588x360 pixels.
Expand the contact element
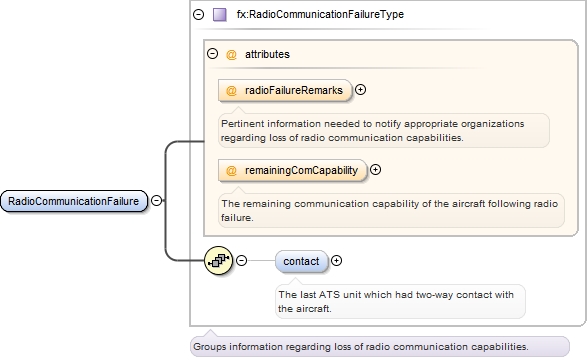(336, 261)
